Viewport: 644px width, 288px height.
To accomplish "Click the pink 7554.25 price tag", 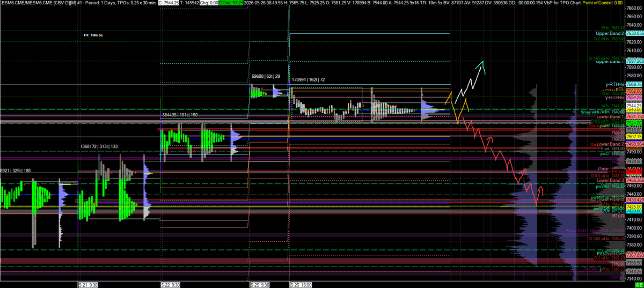I will pos(633,98).
